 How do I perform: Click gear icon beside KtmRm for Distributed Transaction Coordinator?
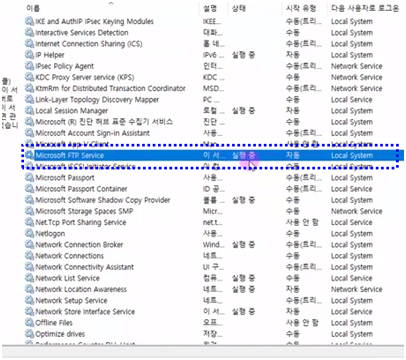click(x=29, y=88)
